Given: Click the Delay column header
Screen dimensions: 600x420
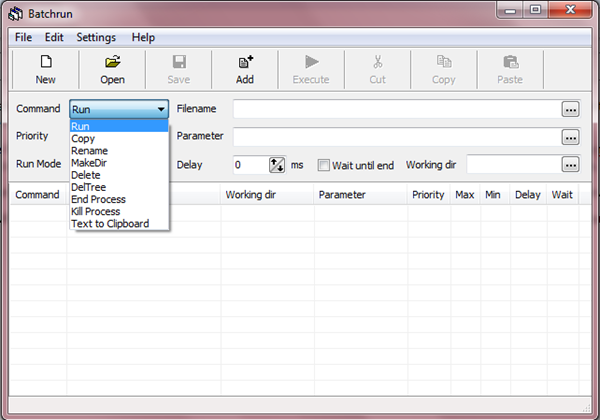Looking at the screenshot, I should 528,195.
